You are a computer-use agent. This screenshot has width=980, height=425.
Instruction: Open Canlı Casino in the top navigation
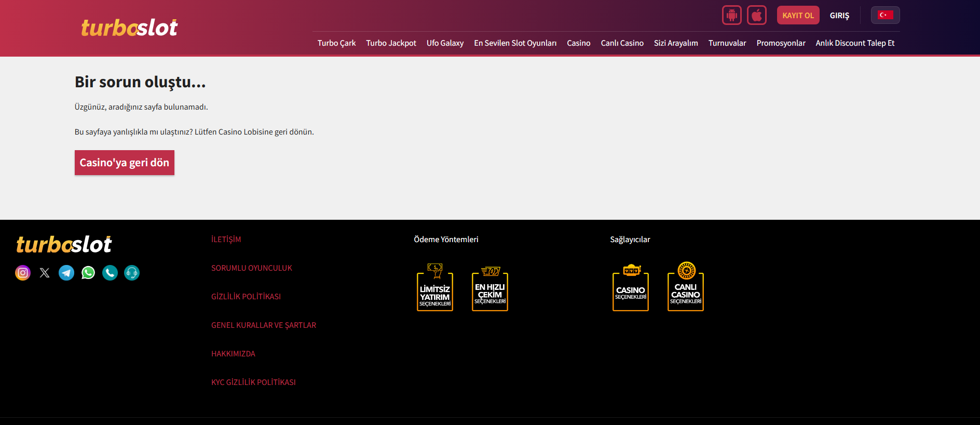(x=622, y=43)
